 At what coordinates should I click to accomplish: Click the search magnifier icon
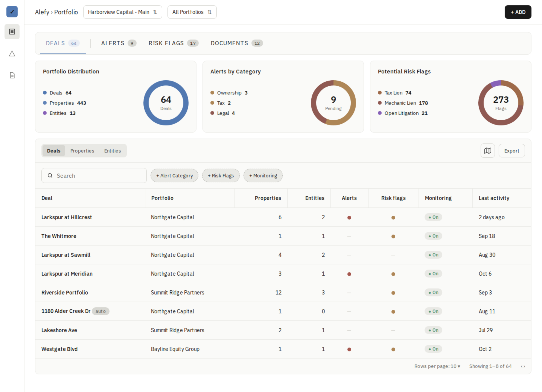[50, 175]
